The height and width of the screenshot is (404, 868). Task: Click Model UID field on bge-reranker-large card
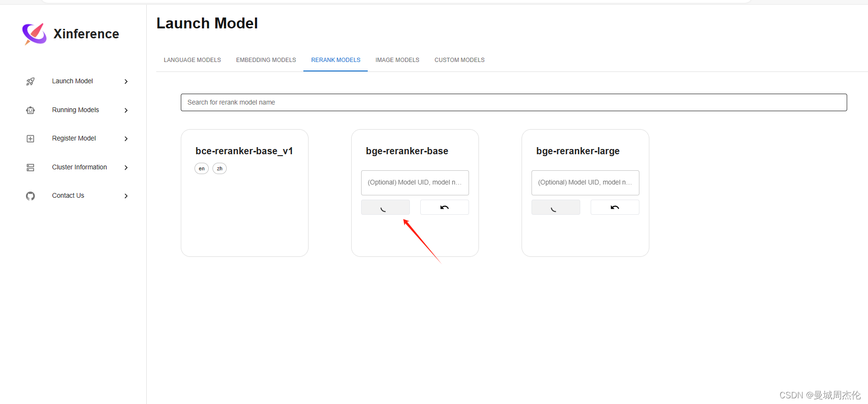585,183
